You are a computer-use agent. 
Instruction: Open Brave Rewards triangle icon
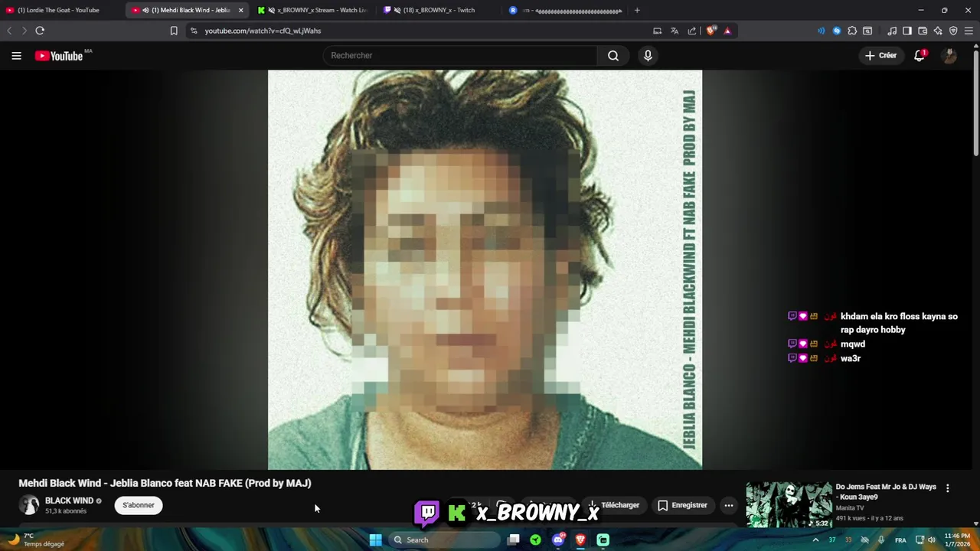pos(727,31)
